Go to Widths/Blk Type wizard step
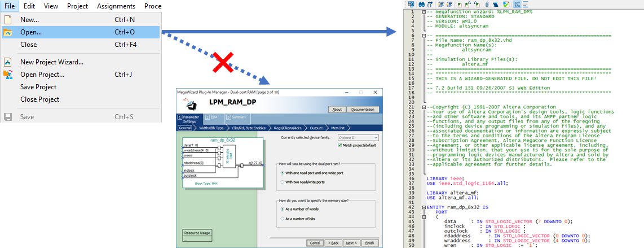644x248 pixels. pos(212,128)
